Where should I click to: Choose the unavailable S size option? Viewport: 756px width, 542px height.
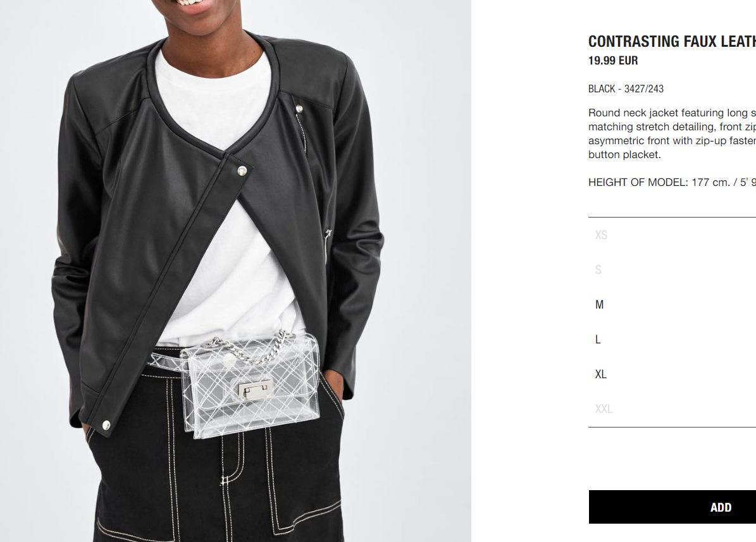[x=672, y=270]
